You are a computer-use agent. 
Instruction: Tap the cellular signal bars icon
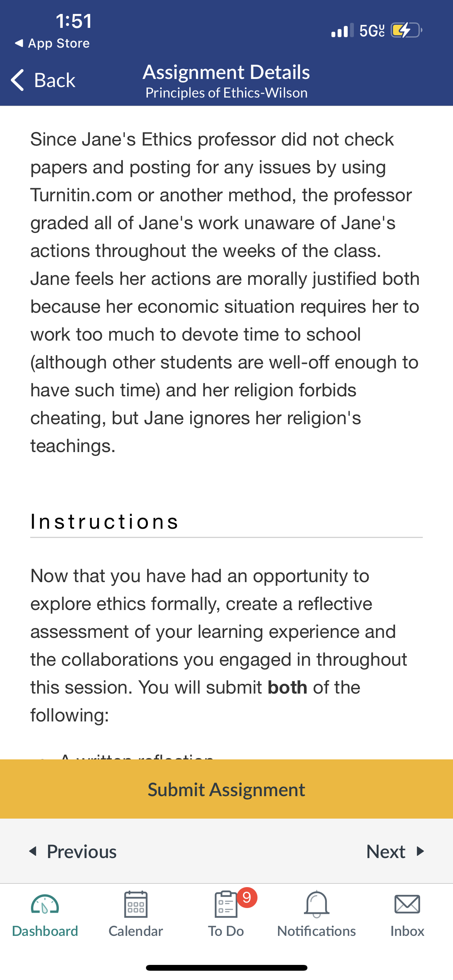pyautogui.click(x=342, y=30)
